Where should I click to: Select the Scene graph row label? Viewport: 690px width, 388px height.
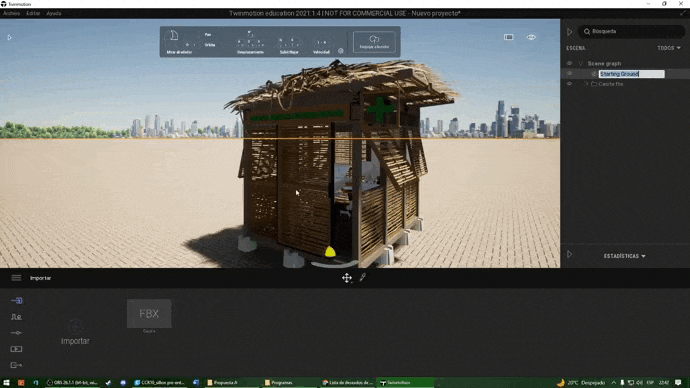604,63
